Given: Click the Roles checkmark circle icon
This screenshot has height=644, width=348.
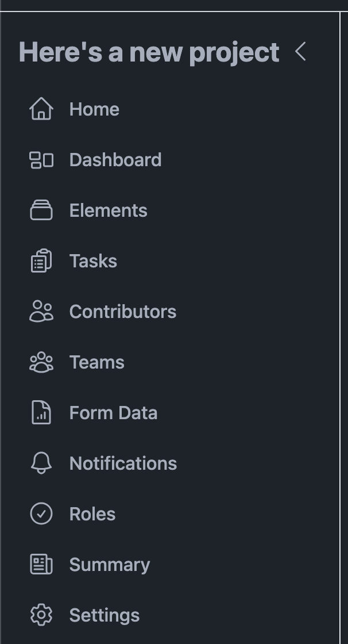Looking at the screenshot, I should pos(41,514).
